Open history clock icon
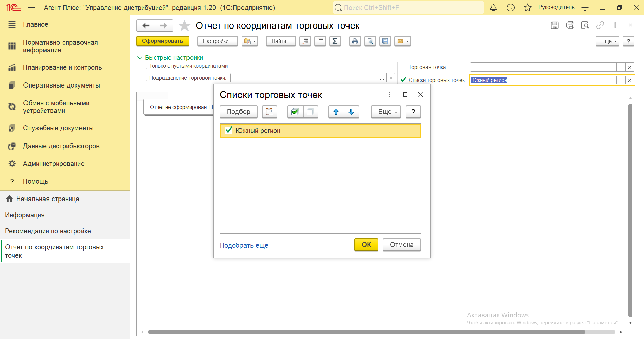Viewport: 644px width, 339px height. click(x=511, y=8)
